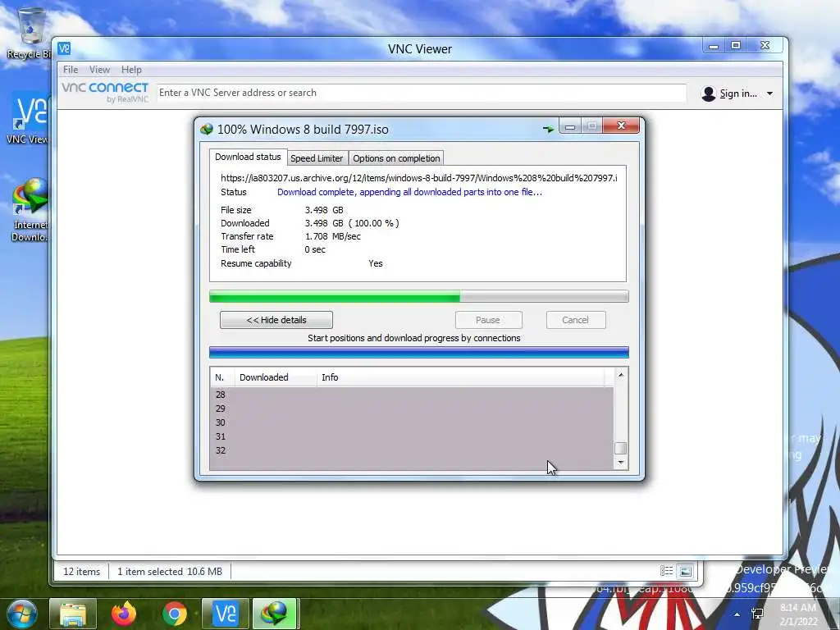
Task: Open the View menu in VNC Viewer
Action: [99, 70]
